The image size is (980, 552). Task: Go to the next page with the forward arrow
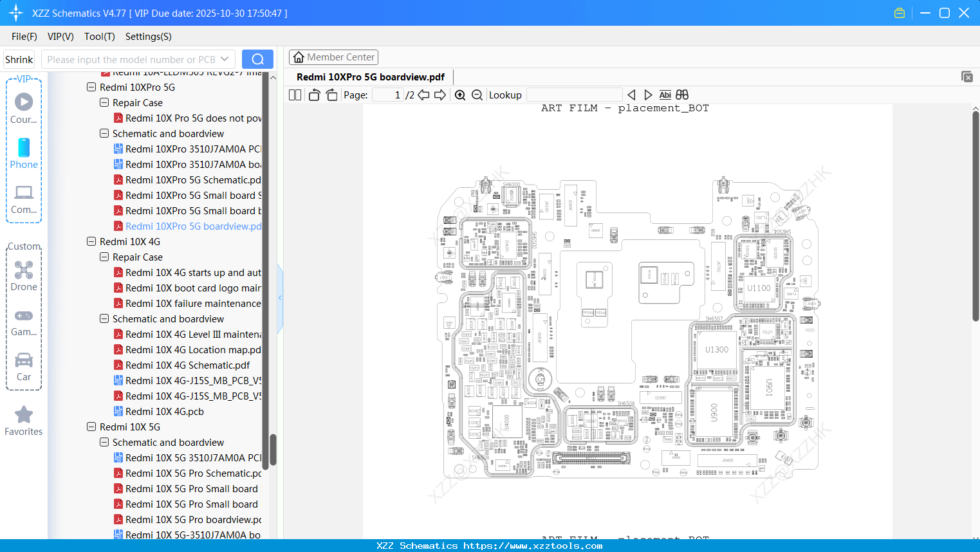click(x=440, y=95)
